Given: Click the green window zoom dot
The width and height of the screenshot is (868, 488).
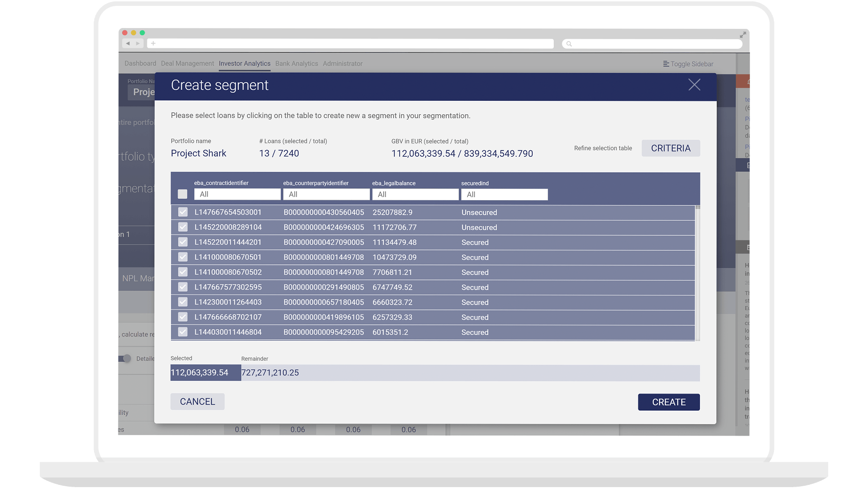Looking at the screenshot, I should point(142,33).
